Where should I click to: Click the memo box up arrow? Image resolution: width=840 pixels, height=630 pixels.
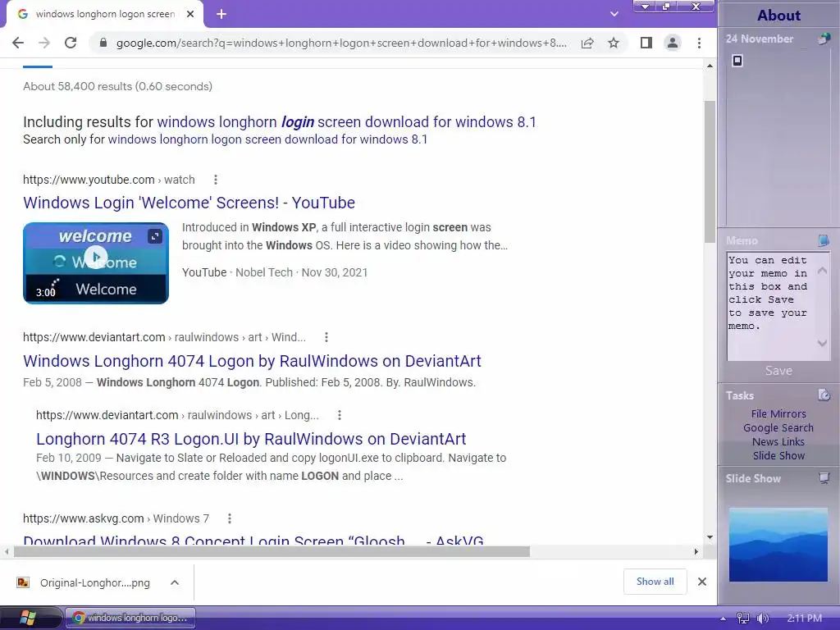pyautogui.click(x=822, y=271)
